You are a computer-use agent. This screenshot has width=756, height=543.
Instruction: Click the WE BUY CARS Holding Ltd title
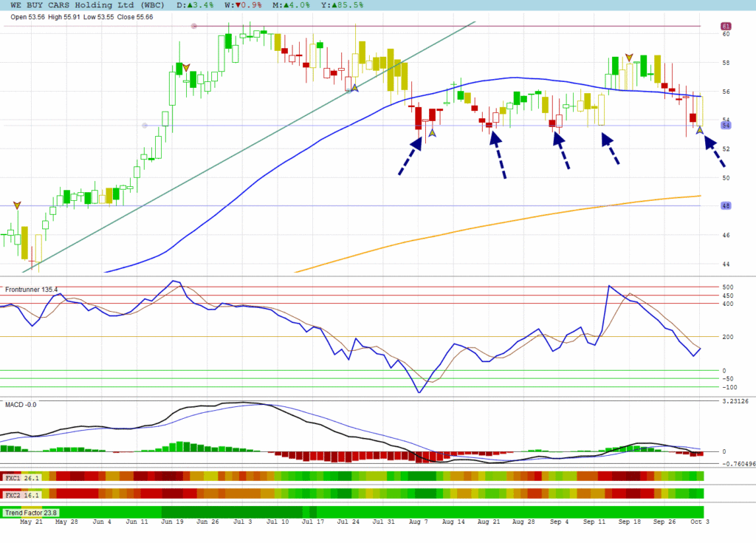(x=72, y=5)
